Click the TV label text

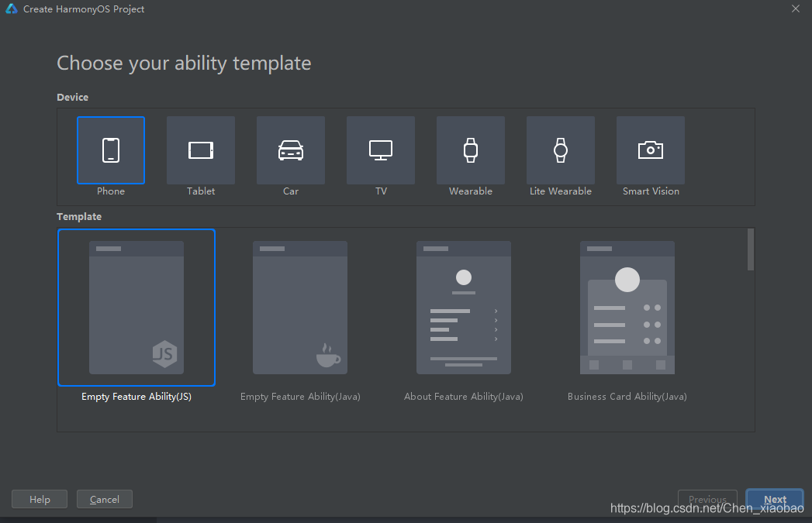(x=381, y=191)
